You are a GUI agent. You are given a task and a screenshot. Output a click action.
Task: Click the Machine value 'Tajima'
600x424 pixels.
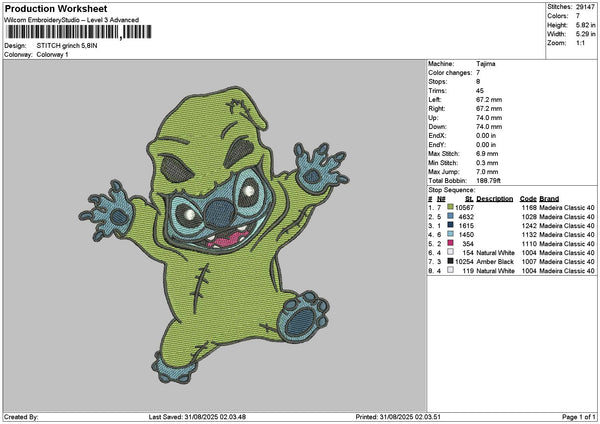pyautogui.click(x=486, y=64)
